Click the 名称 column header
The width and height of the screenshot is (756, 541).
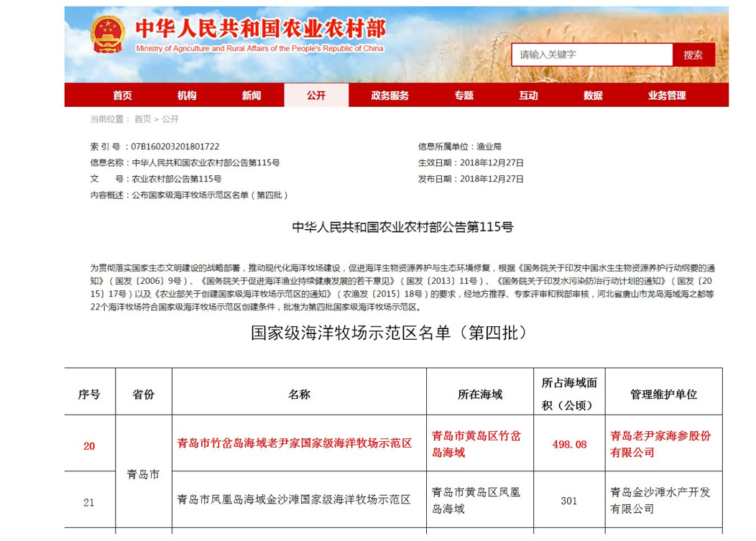[x=299, y=394]
